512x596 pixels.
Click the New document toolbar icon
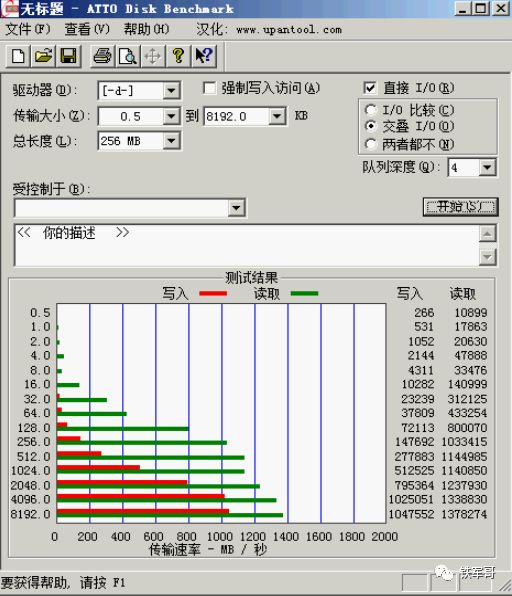click(x=18, y=56)
